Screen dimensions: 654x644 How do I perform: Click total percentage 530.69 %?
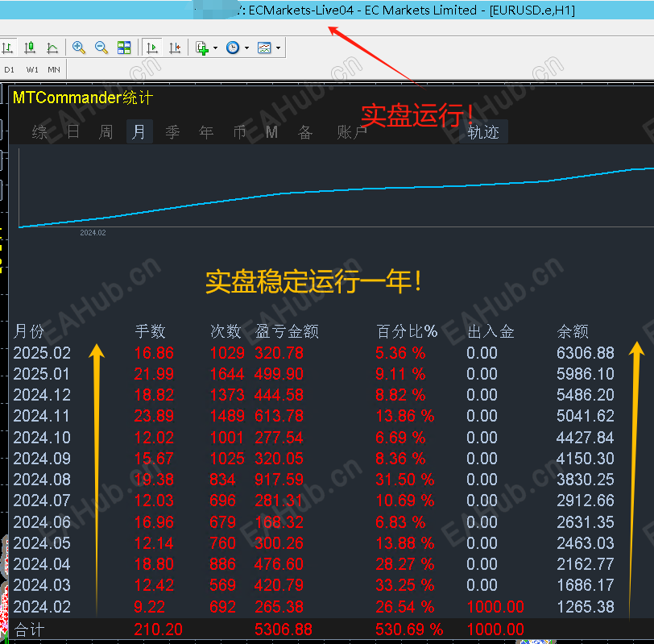409,629
